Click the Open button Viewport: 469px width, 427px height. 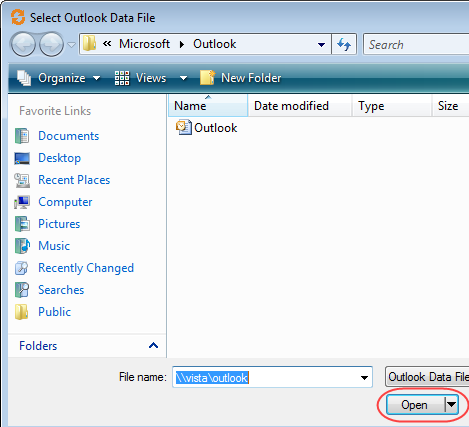(x=415, y=405)
